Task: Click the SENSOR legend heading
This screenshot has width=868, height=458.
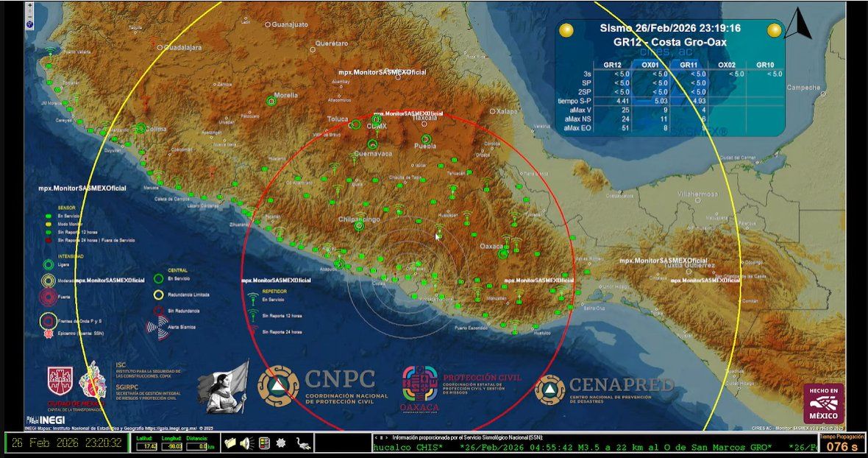Action: coord(66,208)
